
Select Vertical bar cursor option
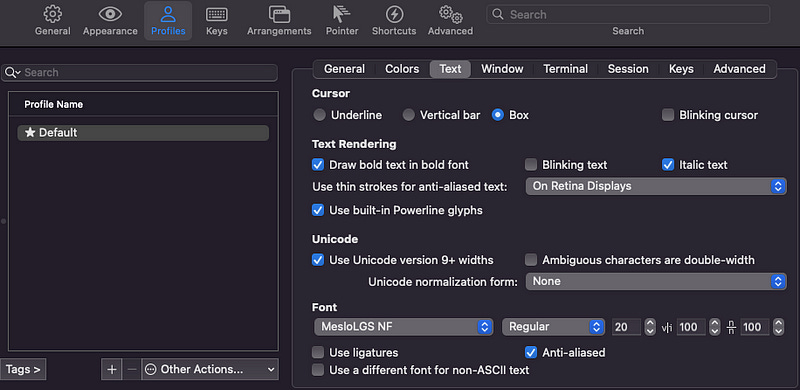(x=408, y=115)
